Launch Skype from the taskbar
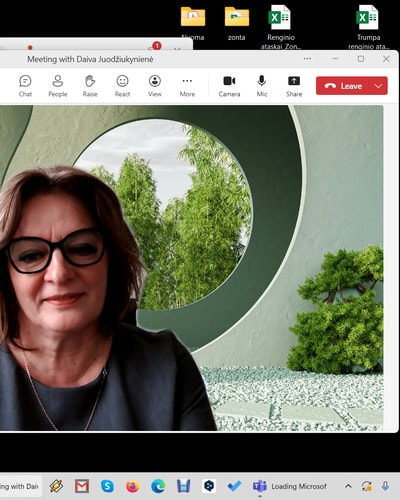400x500 pixels. pyautogui.click(x=107, y=486)
